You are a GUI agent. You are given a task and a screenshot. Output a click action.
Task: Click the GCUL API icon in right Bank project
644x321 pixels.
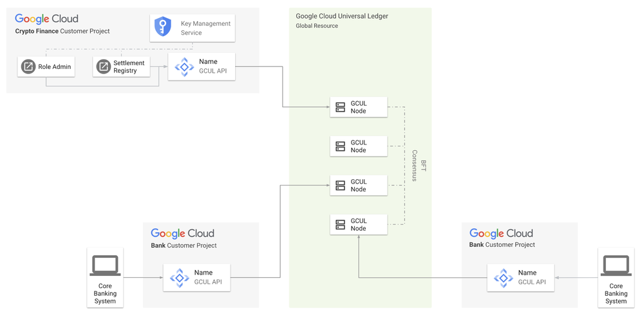pos(503,278)
